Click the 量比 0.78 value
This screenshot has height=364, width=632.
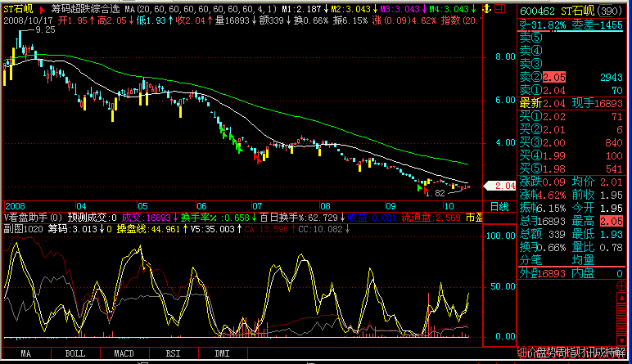(x=612, y=247)
